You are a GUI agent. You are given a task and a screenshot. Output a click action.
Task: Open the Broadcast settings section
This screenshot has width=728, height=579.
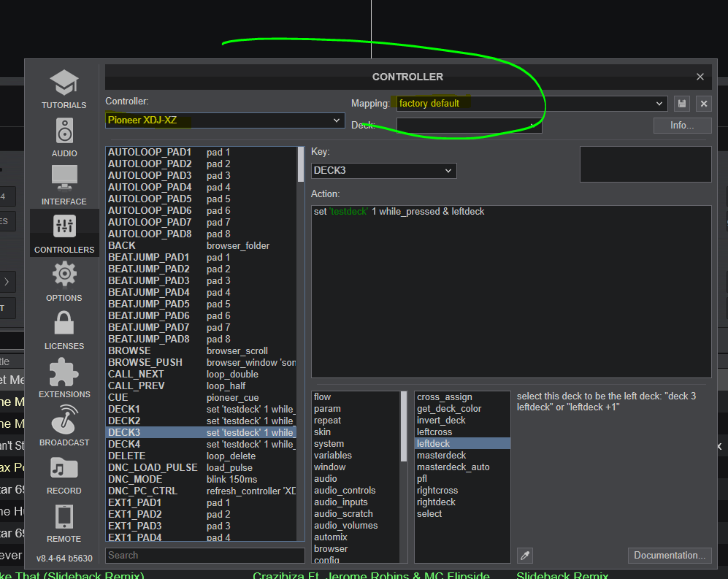(64, 426)
